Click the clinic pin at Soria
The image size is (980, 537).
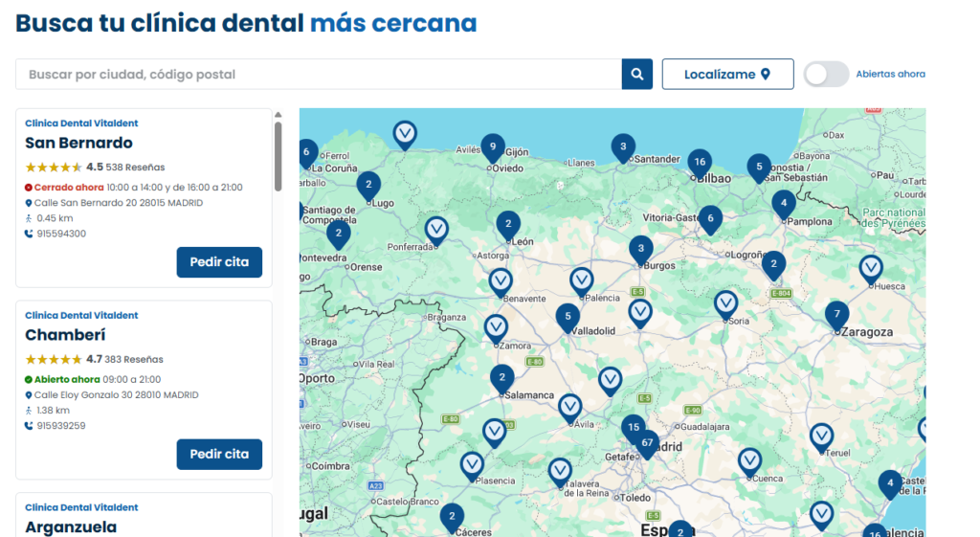(725, 305)
